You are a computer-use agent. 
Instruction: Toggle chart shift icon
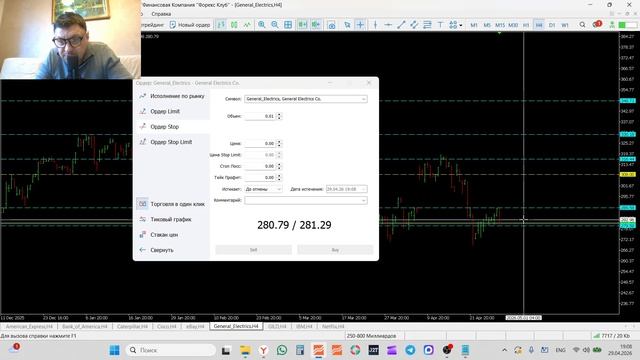[316, 25]
